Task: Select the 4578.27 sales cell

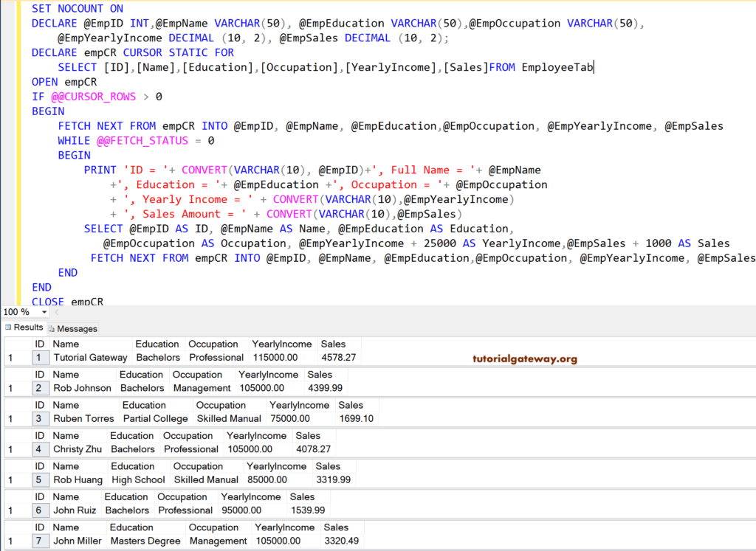Action: click(x=340, y=358)
